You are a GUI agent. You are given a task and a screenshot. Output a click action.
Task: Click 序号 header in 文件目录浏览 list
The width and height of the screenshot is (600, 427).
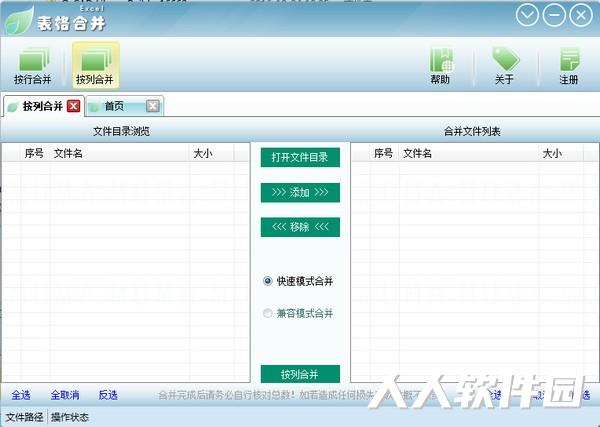(34, 153)
